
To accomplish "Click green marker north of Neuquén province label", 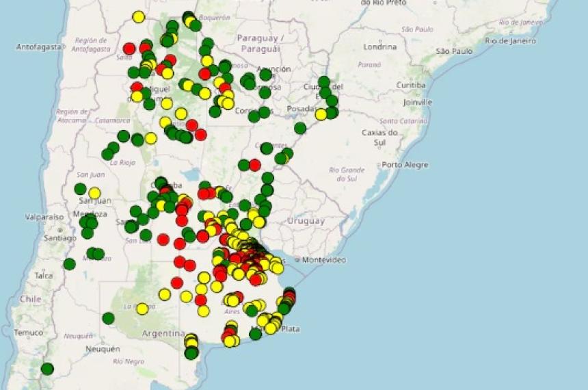I will tap(108, 318).
